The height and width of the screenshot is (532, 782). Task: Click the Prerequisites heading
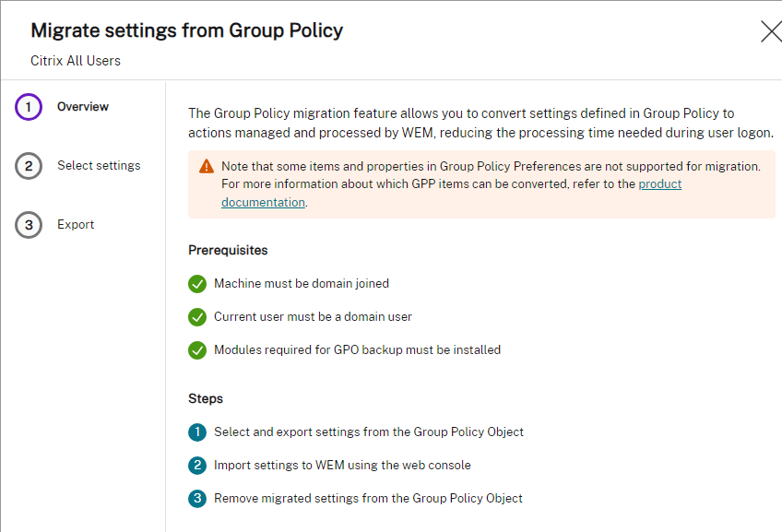[228, 250]
